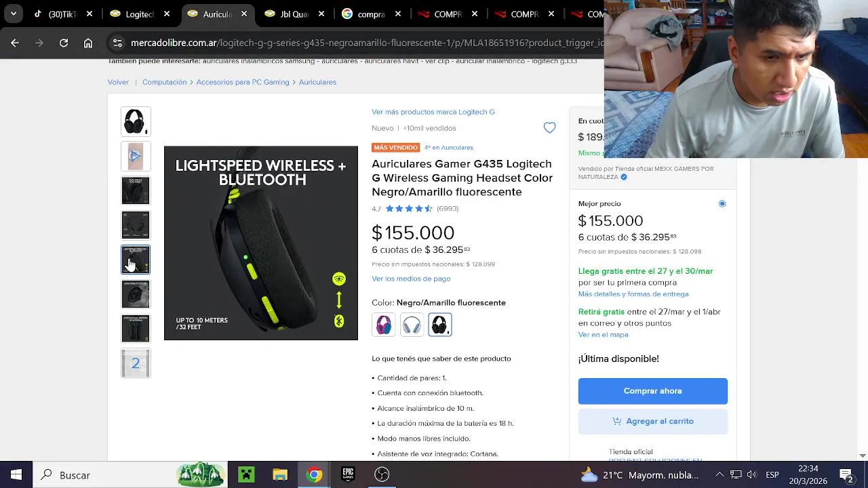This screenshot has width=868, height=488.
Task: Open the remaining '2' more images thumbnail
Action: click(x=136, y=363)
